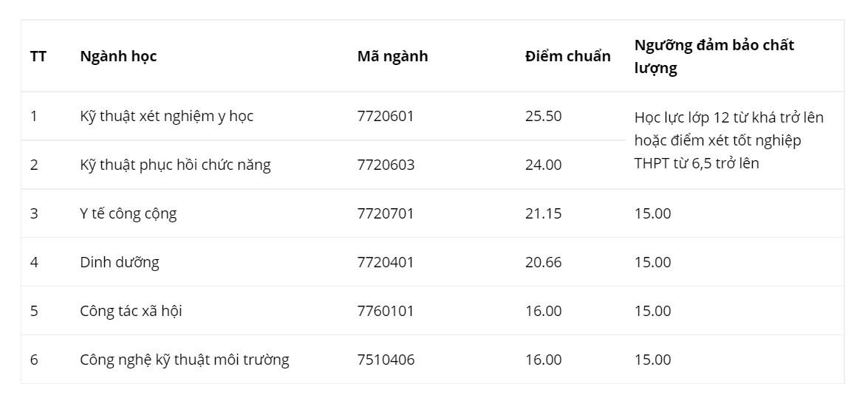Select the "Kỹ thuật xét nghiệm y học" cell
This screenshot has width=868, height=412.
166,116
